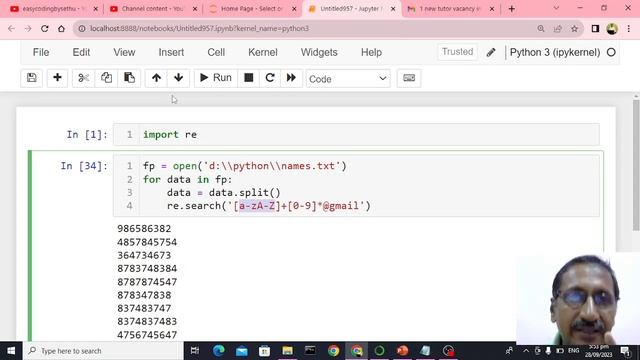Select output value 8783748384
The height and width of the screenshot is (360, 640).
tap(147, 269)
